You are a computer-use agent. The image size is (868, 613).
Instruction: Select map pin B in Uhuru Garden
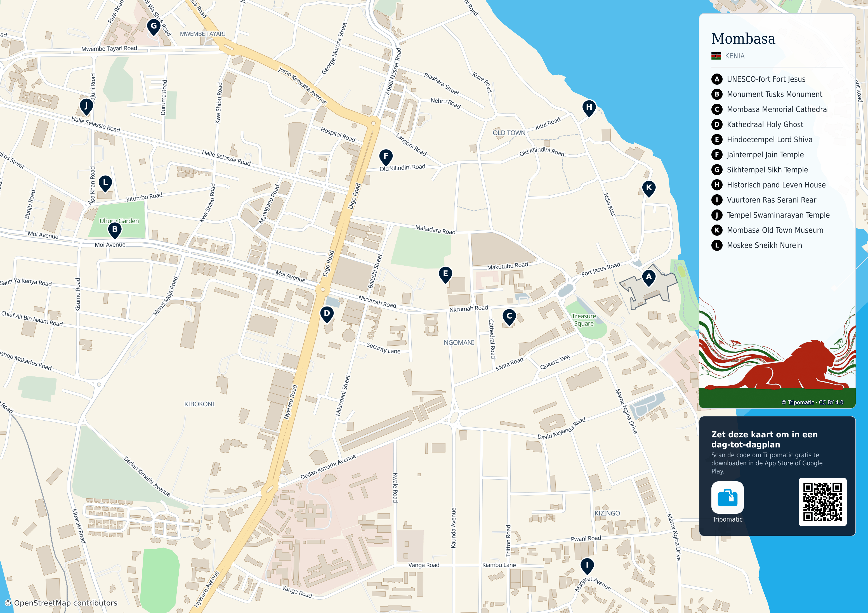pyautogui.click(x=115, y=230)
